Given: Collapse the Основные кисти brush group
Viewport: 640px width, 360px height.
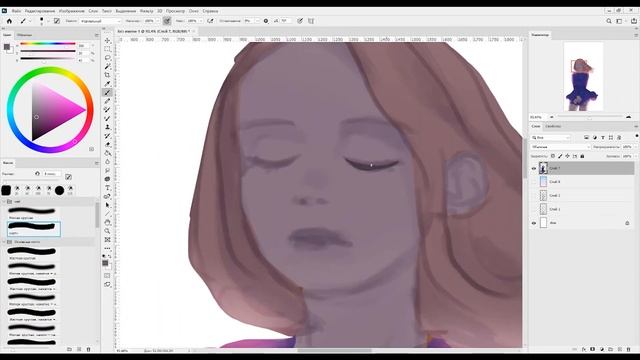Looking at the screenshot, I should tap(4, 242).
